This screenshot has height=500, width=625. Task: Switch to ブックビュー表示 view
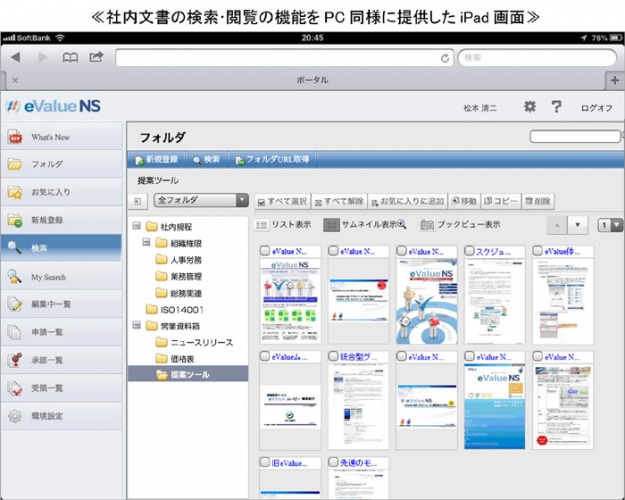click(460, 225)
